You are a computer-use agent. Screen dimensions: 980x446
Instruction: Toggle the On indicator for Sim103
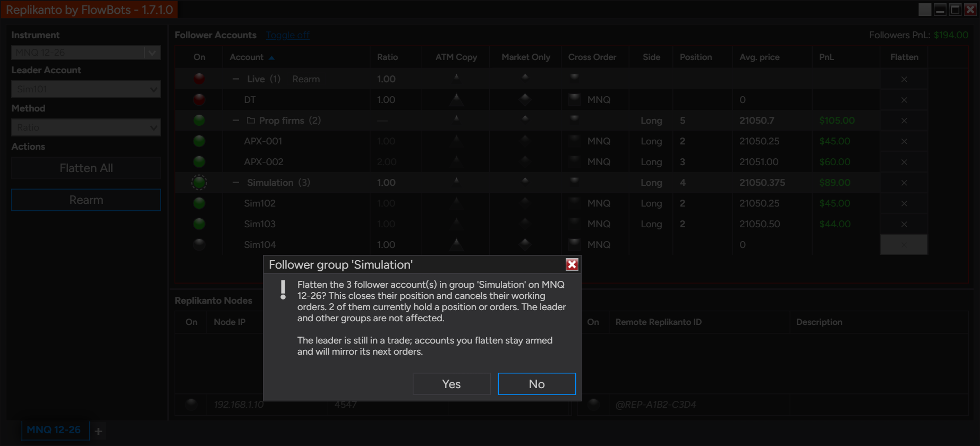pos(199,224)
